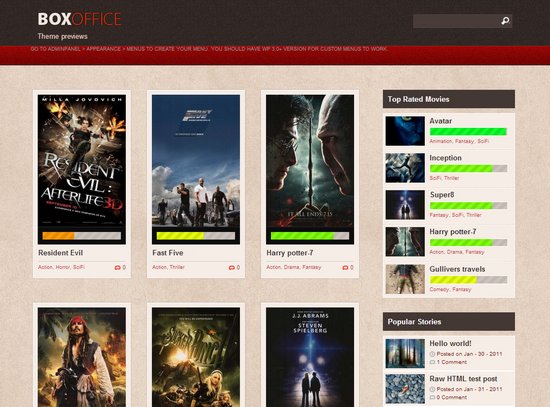550x407 pixels.
Task: Click Theme previews tagline
Action: pyautogui.click(x=62, y=36)
